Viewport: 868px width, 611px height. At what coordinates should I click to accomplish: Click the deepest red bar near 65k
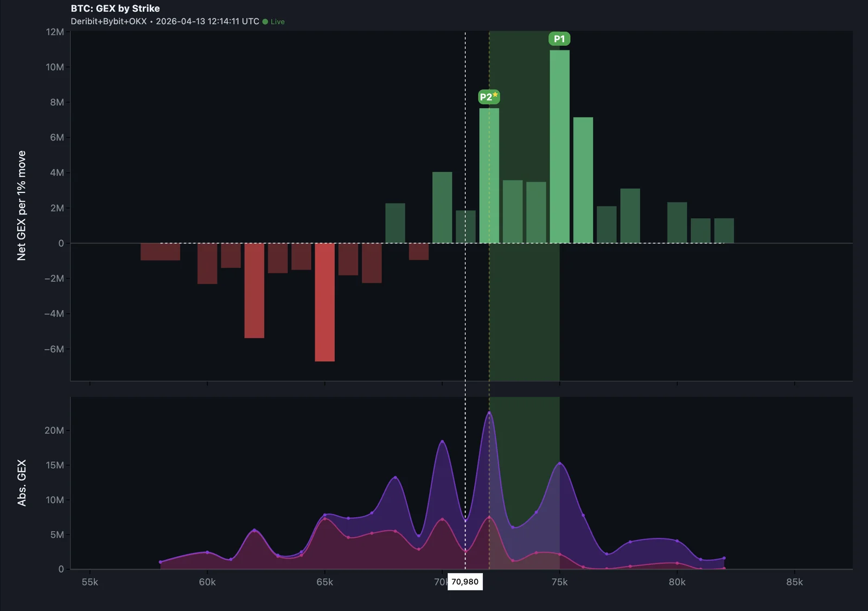tap(325, 301)
